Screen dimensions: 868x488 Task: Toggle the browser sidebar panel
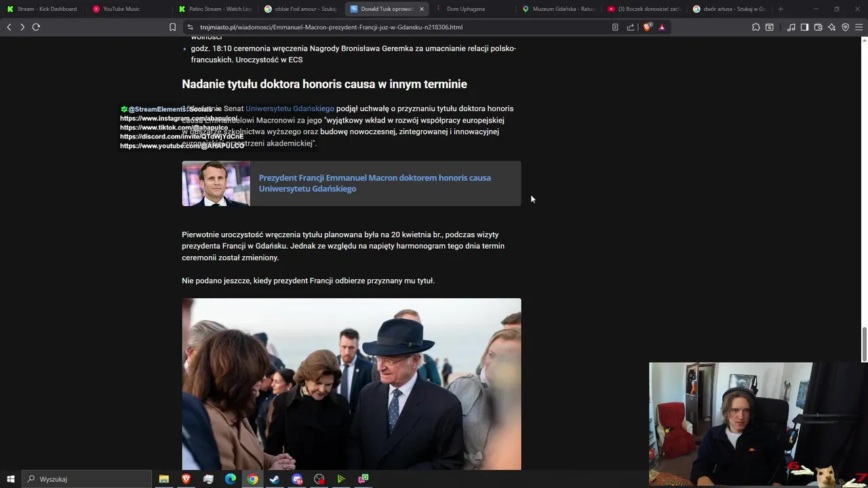point(805,27)
